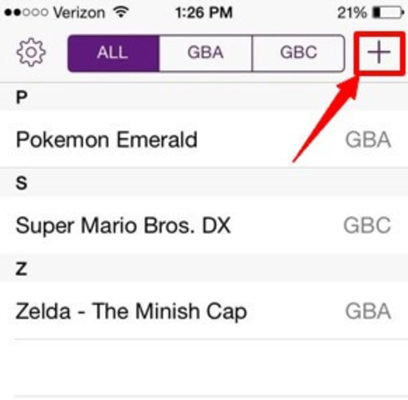The image size is (408, 400).
Task: Tap the P section header
Action: click(204, 97)
